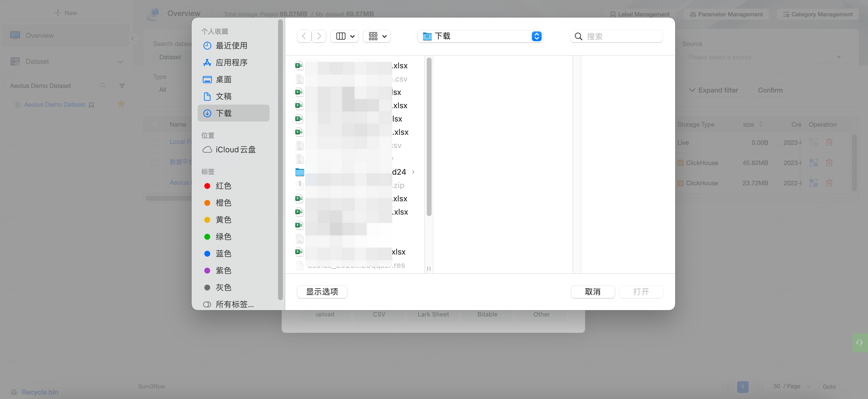Viewport: 868px width, 399px height.
Task: Select the upload tab option
Action: (325, 314)
